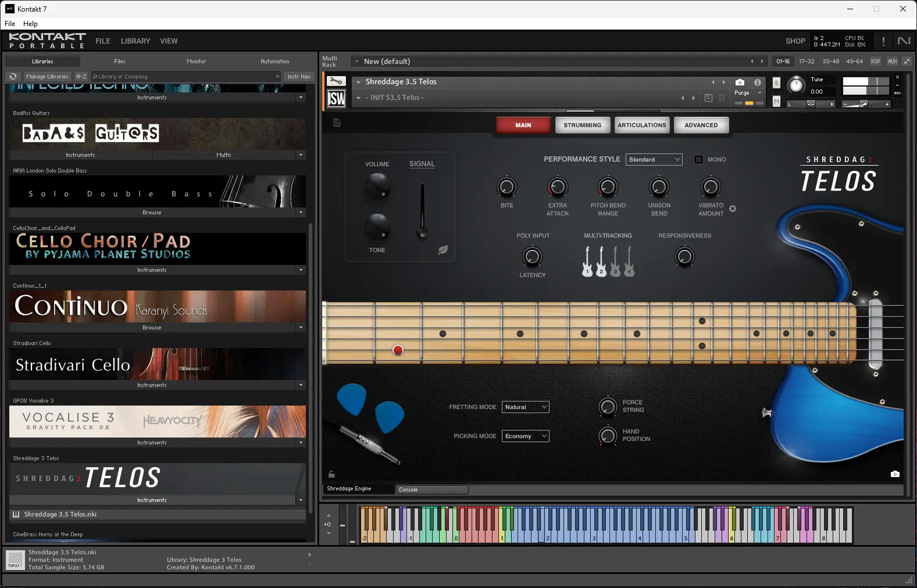Click the ISW instrument logo

pyautogui.click(x=336, y=98)
